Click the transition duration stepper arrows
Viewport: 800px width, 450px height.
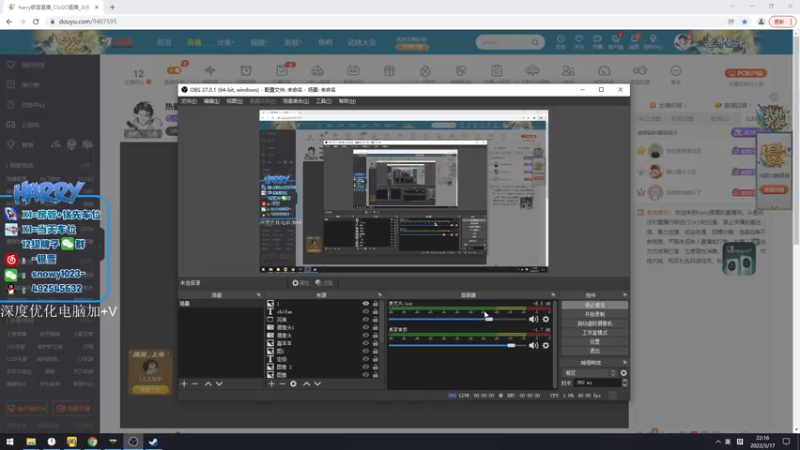pos(624,383)
